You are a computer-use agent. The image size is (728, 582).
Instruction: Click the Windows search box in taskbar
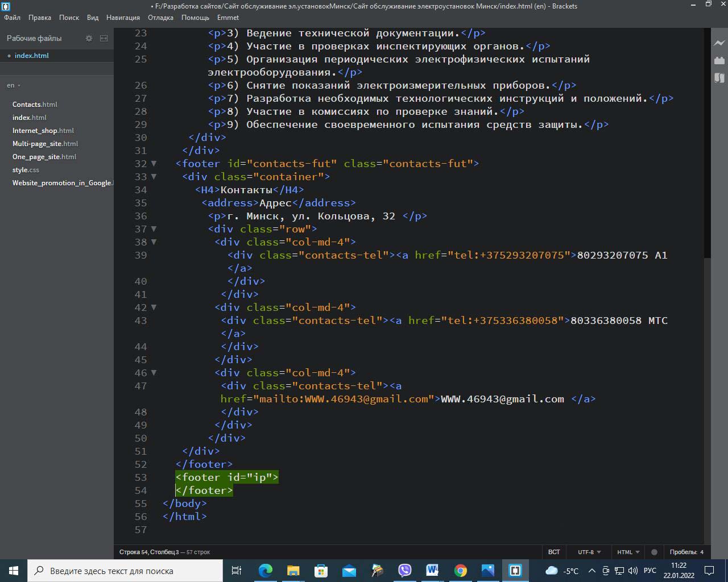(125, 571)
